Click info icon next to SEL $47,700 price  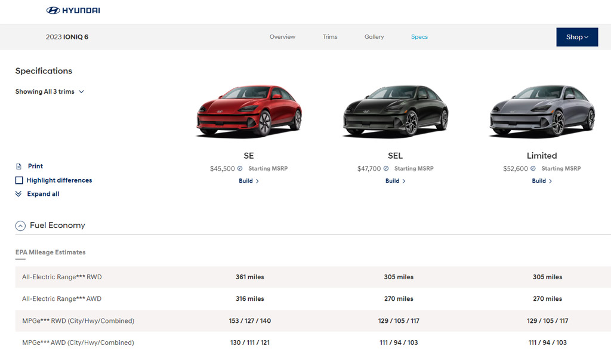[x=387, y=169]
